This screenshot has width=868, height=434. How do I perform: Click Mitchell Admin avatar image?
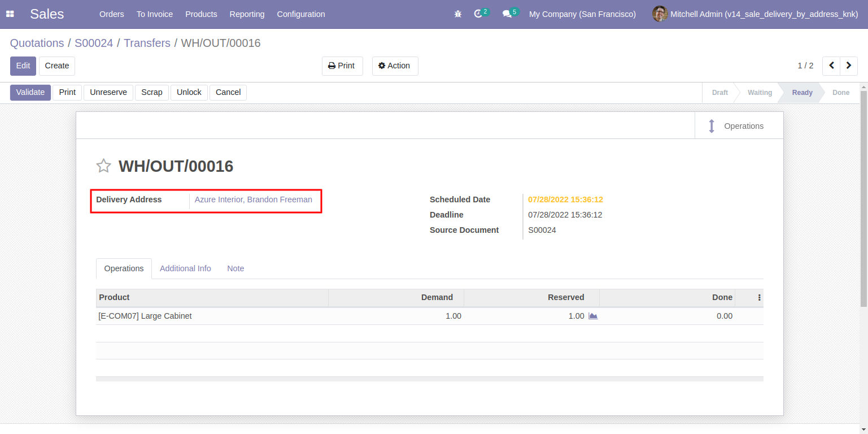[x=660, y=14]
